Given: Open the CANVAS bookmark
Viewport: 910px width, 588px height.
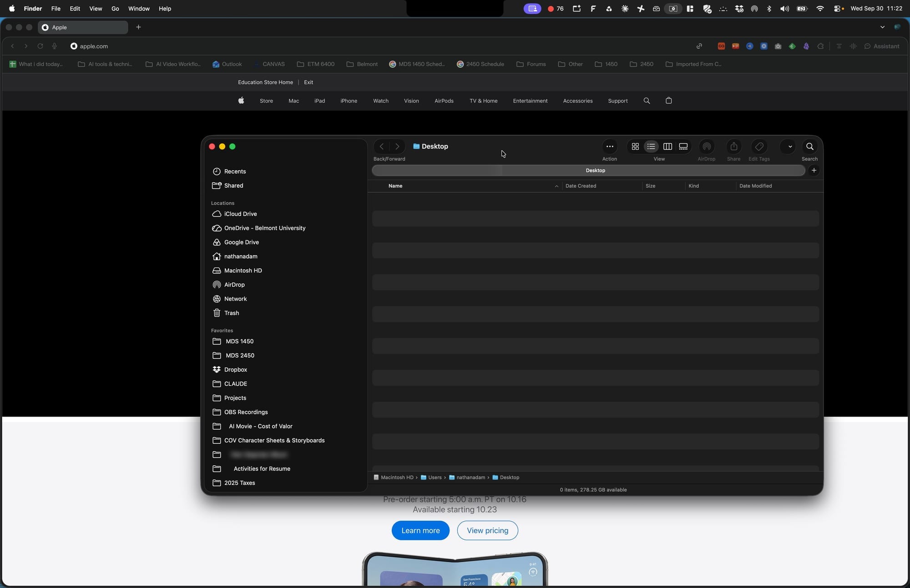Looking at the screenshot, I should pos(269,64).
